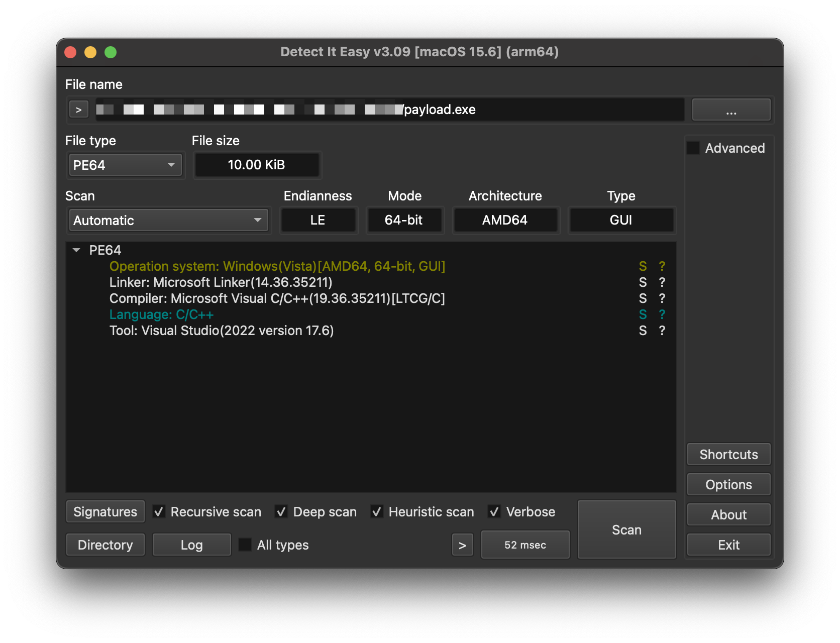Open the Options dialog
This screenshot has width=840, height=643.
[x=728, y=485]
